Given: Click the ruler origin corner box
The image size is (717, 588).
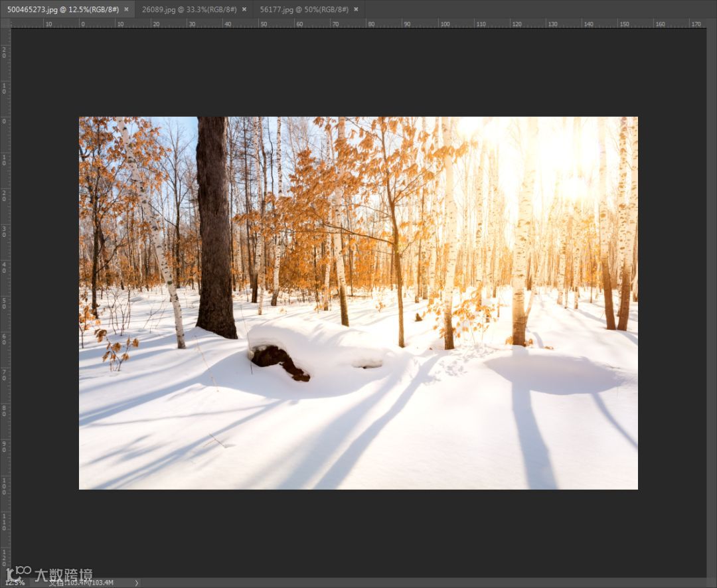Looking at the screenshot, I should (x=5, y=24).
